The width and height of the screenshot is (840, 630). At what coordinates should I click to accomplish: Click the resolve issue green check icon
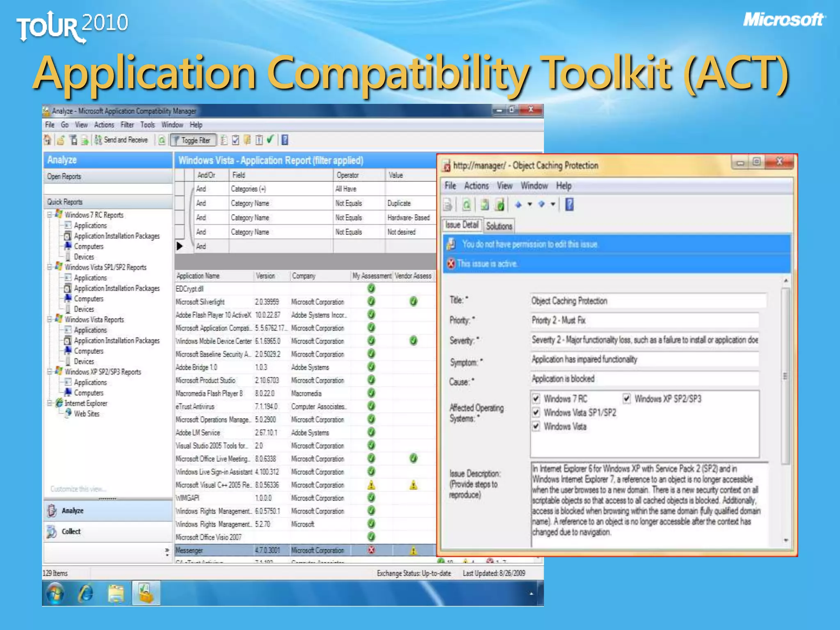[500, 204]
